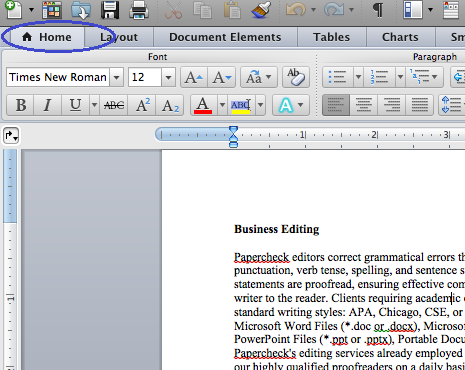Apply the red font color
This screenshot has width=465, height=370.
[203, 105]
